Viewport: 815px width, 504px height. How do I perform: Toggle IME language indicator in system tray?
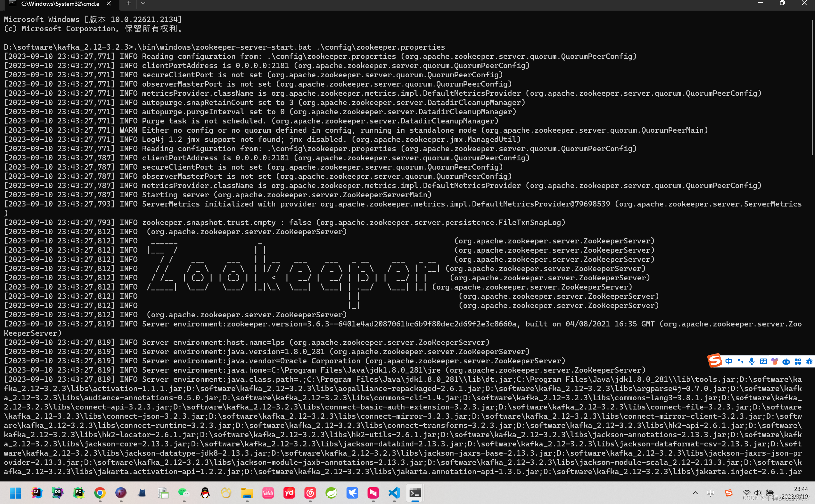711,493
